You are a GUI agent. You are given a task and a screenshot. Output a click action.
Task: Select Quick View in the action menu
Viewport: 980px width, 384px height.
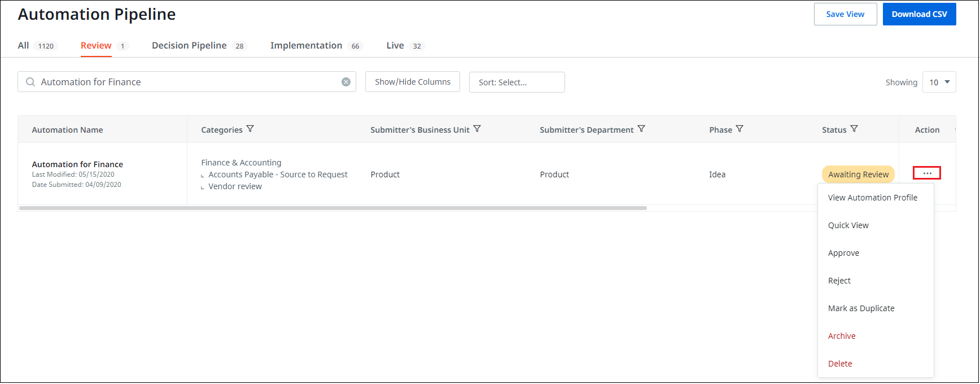848,225
